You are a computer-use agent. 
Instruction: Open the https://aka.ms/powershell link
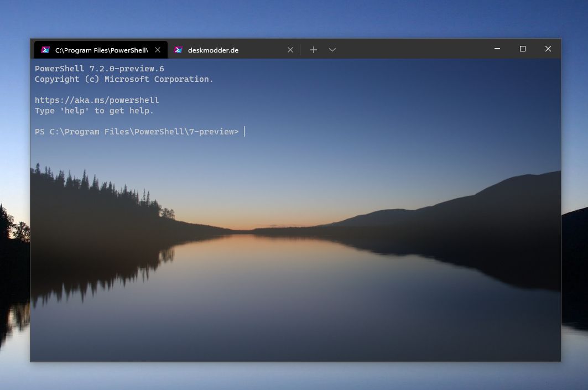(97, 100)
